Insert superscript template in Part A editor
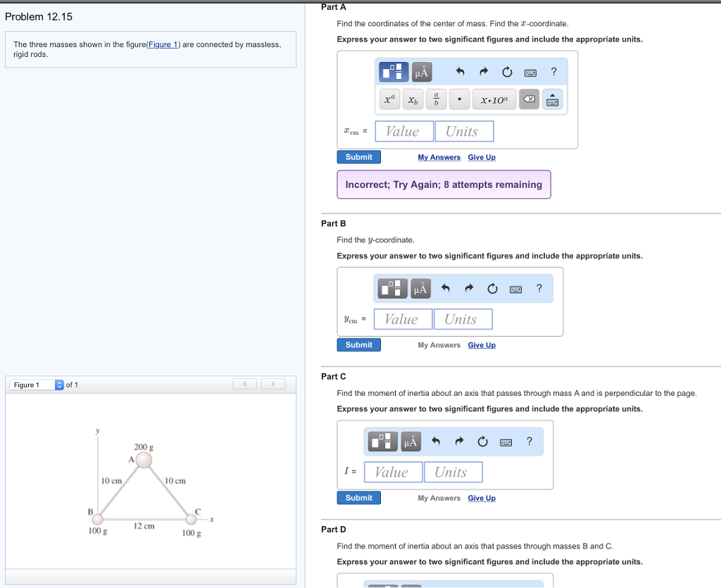The height and width of the screenshot is (588, 721). (389, 99)
